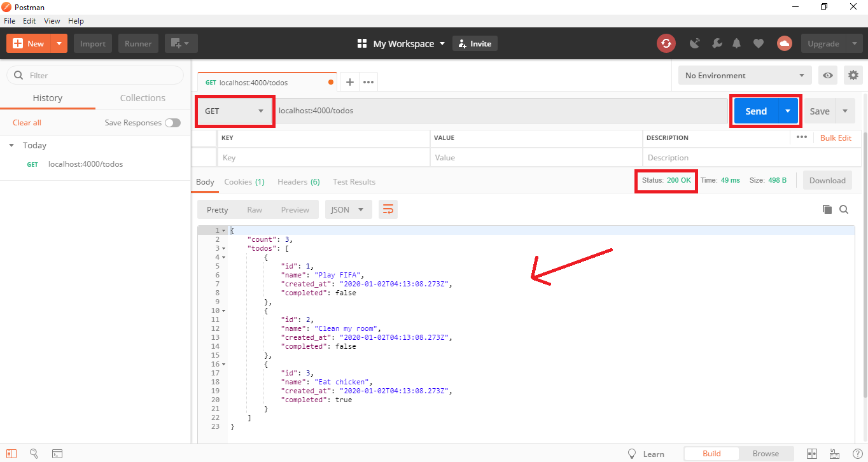Image resolution: width=868 pixels, height=462 pixels.
Task: Select the Raw response view
Action: (x=255, y=209)
